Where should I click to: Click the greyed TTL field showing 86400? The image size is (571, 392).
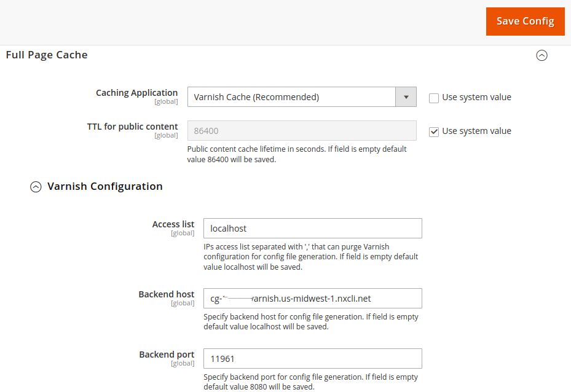click(301, 130)
